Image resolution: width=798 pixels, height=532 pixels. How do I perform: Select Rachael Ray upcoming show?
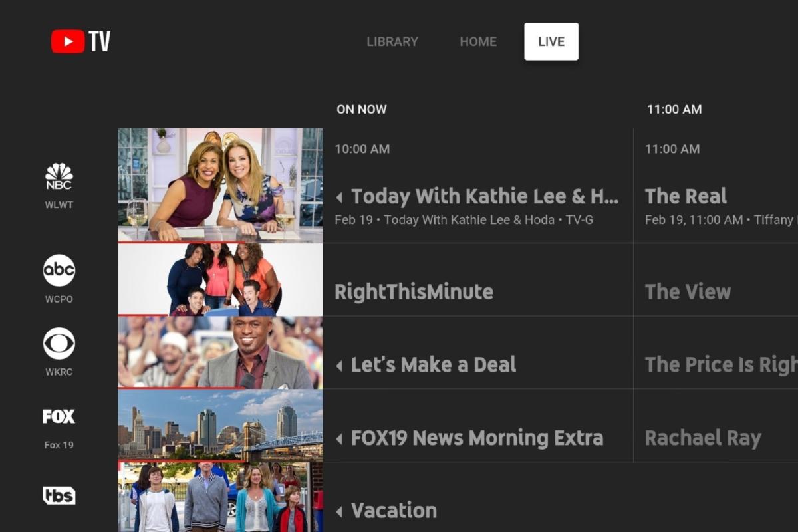tap(703, 438)
